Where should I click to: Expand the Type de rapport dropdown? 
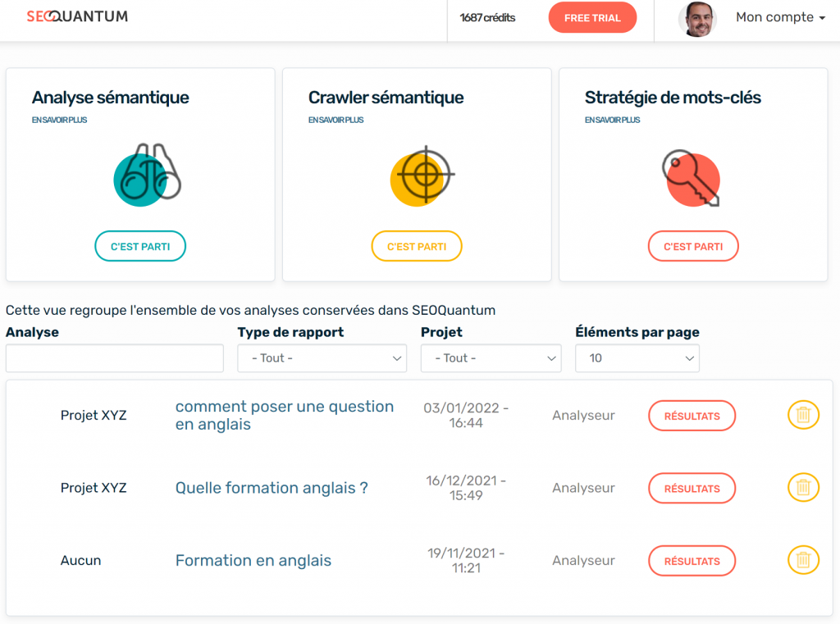point(322,358)
